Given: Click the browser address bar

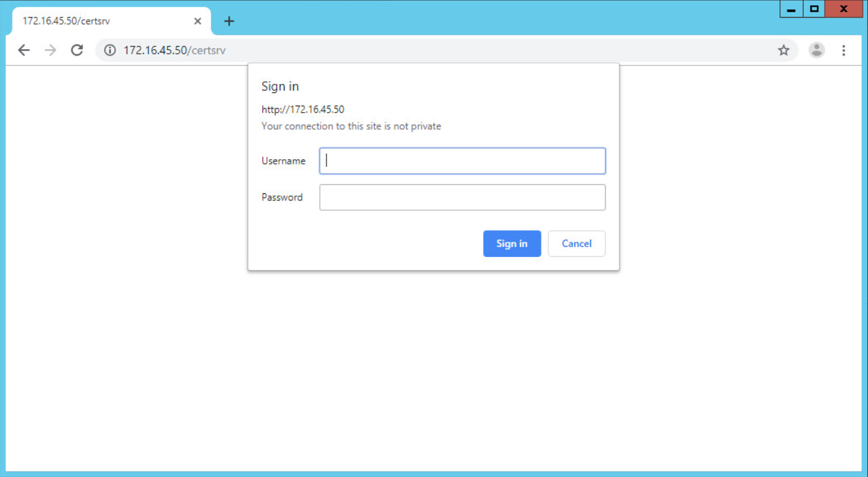Looking at the screenshot, I should [x=393, y=50].
